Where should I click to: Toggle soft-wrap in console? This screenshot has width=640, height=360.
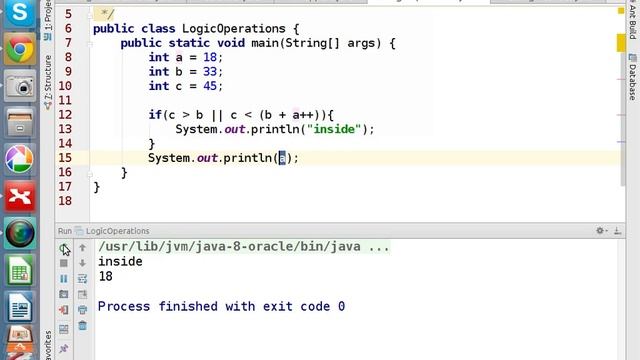(x=82, y=279)
